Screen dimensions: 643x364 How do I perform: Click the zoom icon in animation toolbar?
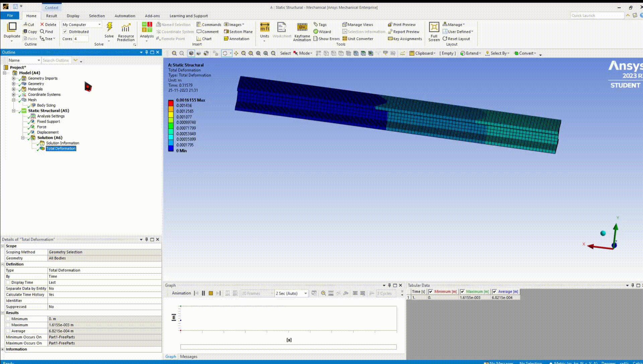click(x=323, y=293)
